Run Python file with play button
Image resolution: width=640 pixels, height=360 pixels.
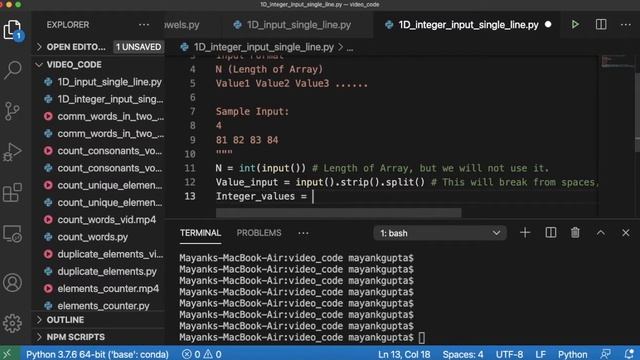575,24
